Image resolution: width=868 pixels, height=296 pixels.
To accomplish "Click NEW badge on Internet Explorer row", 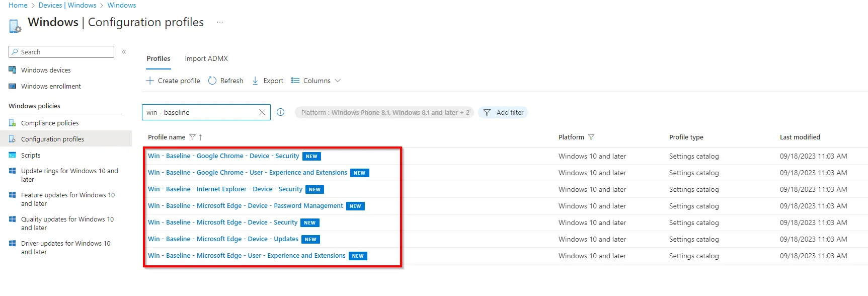I will click(x=315, y=190).
